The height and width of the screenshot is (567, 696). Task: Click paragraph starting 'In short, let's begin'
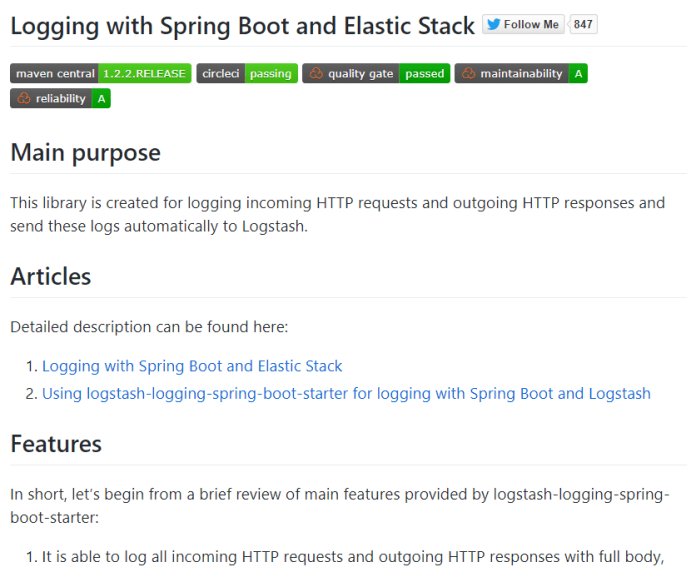[x=340, y=506]
